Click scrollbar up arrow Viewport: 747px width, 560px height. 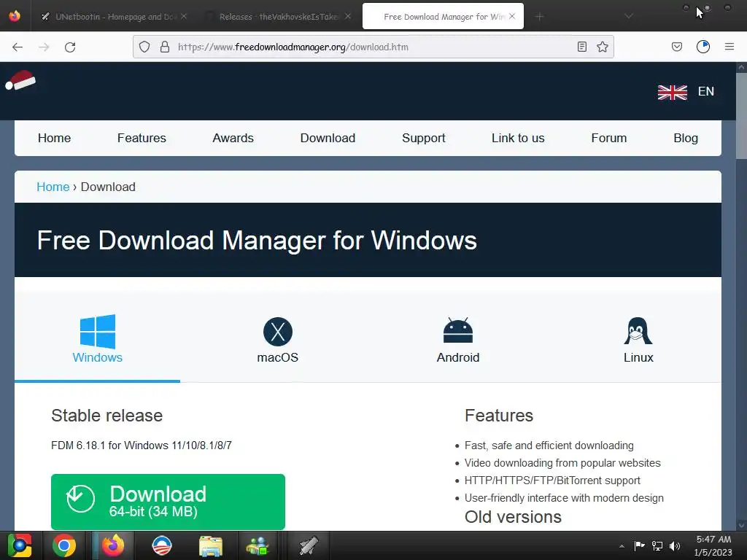click(741, 68)
